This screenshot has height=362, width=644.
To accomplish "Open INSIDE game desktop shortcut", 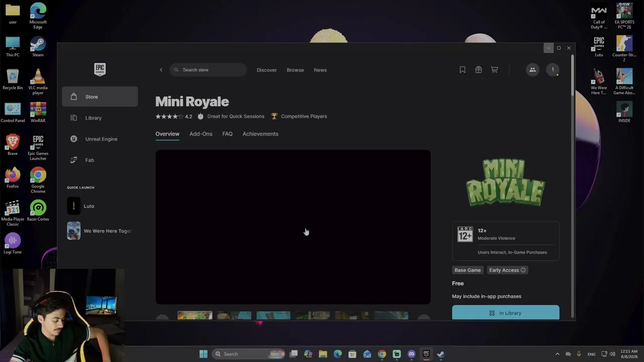I will (624, 112).
